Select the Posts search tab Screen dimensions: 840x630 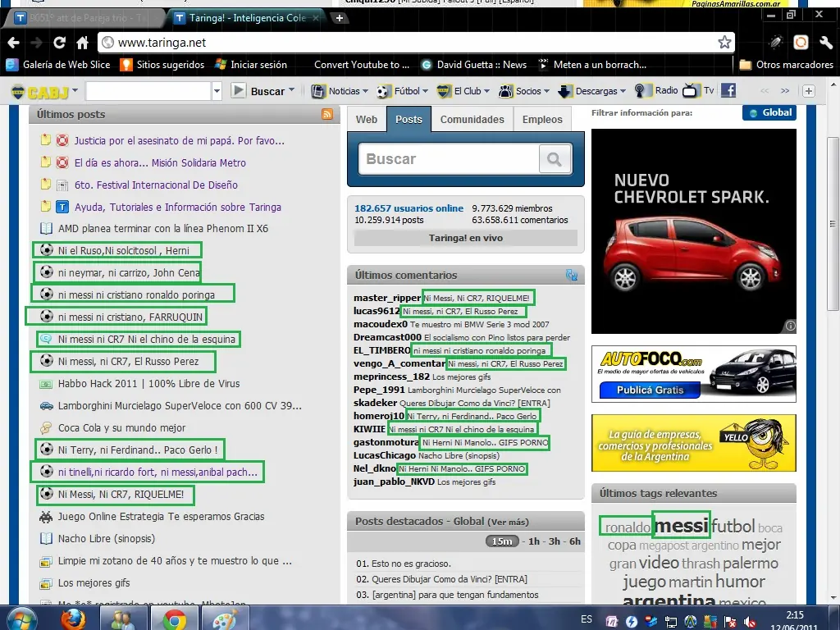[409, 120]
